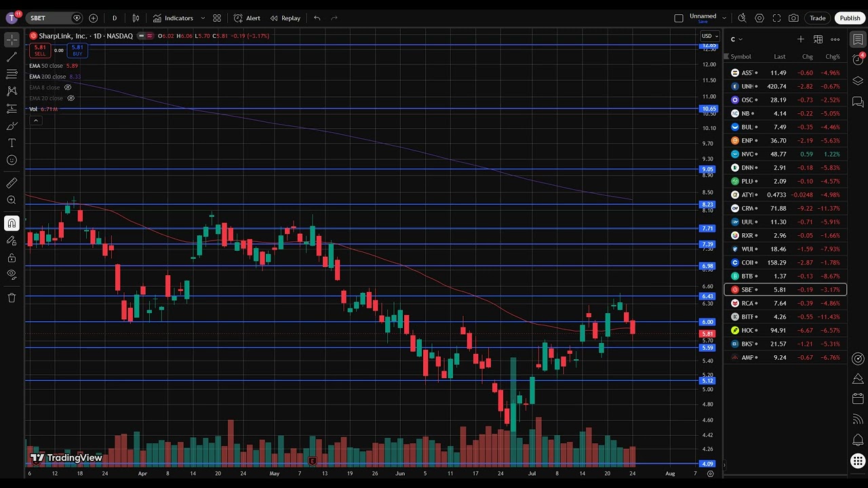
Task: Toggle the flag column in watchlist header
Action: coord(726,57)
